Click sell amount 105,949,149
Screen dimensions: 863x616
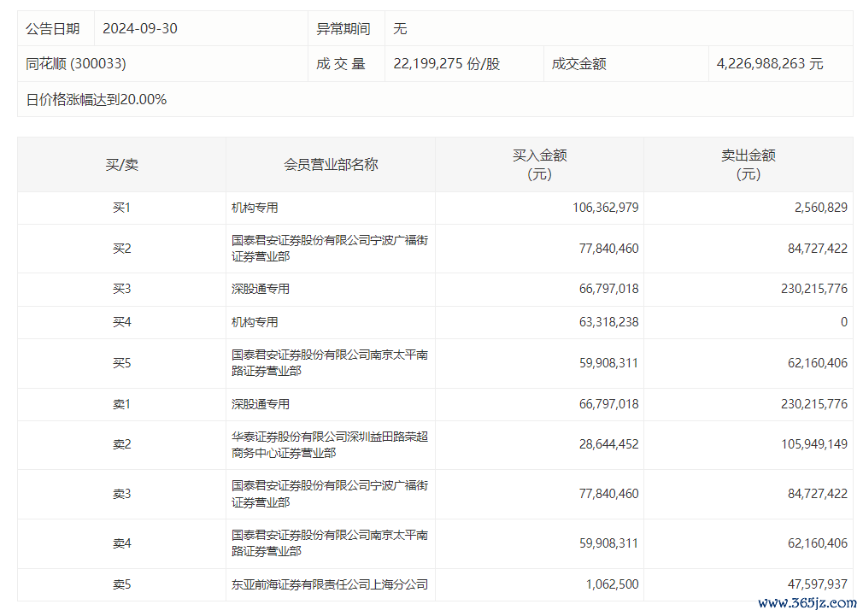click(814, 444)
